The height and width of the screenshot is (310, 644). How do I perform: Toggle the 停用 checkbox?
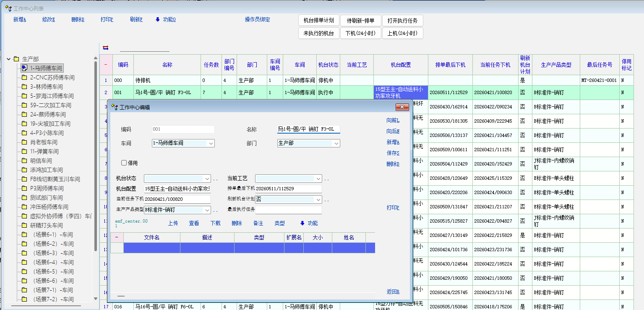pos(124,163)
